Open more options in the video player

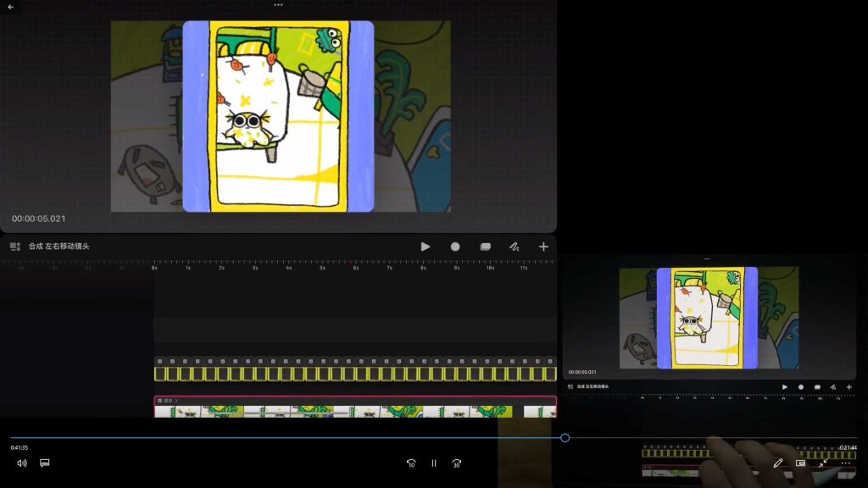[x=846, y=463]
